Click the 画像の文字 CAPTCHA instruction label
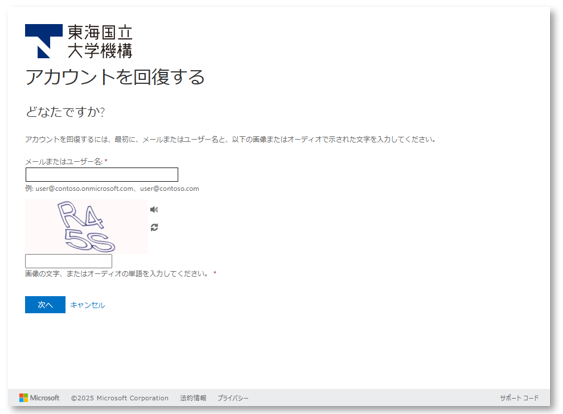563x414 pixels. (x=116, y=274)
